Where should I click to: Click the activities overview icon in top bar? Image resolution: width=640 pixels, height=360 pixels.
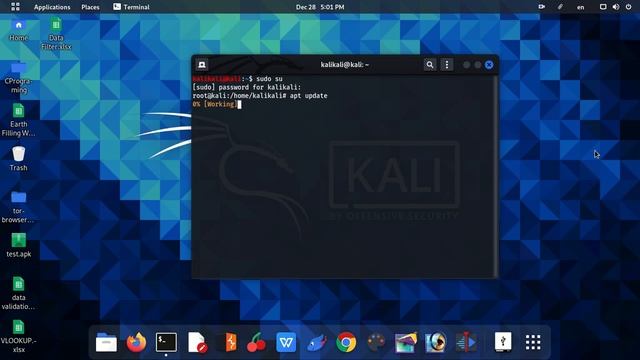pos(15,7)
